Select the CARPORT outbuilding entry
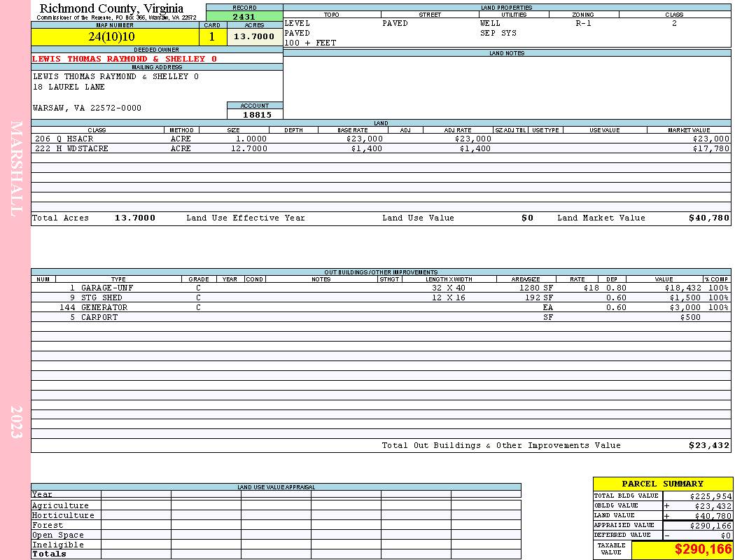The width and height of the screenshot is (735, 560). coord(381,317)
